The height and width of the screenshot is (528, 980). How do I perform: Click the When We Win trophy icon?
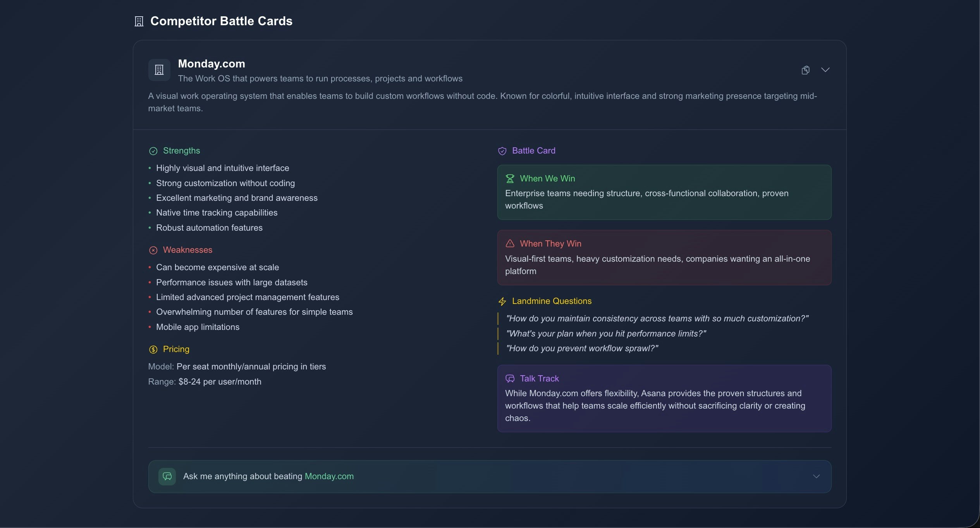510,178
